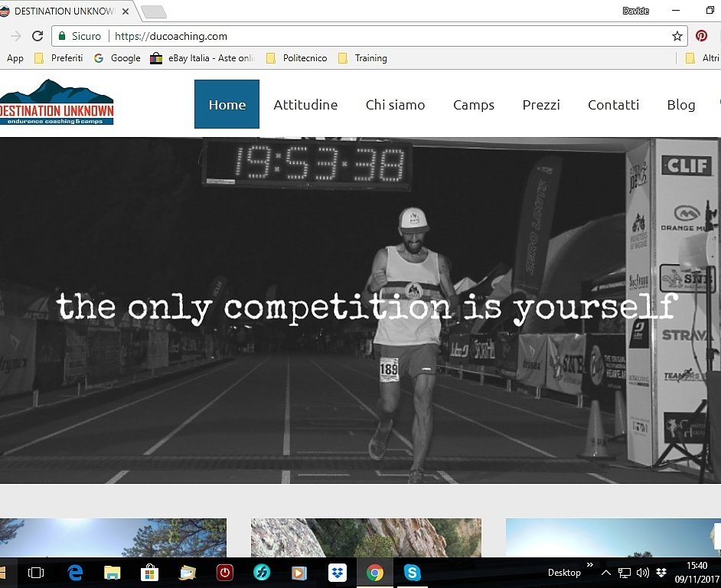Click the Desktop toolbar label
721x588 pixels.
[x=564, y=573]
